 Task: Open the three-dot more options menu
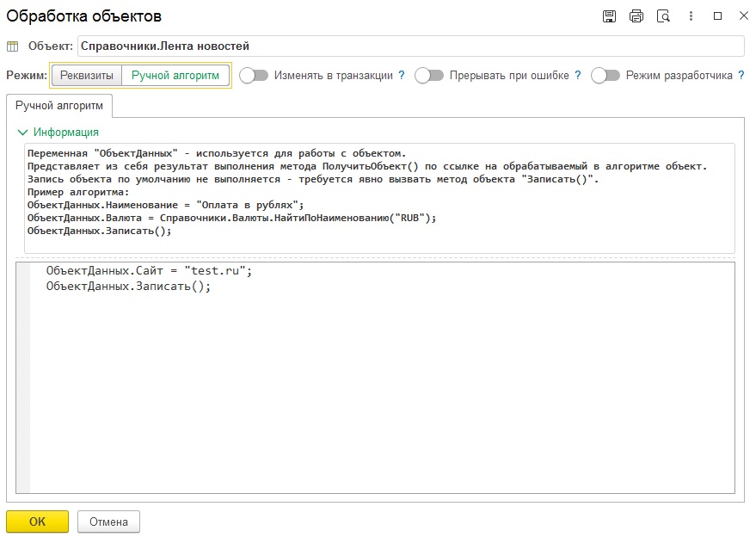point(691,16)
